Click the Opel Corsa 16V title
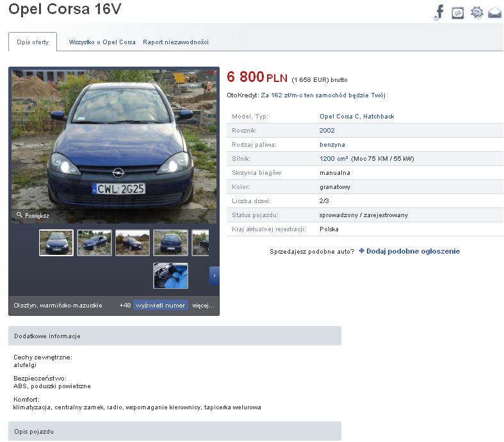504x442 pixels. coord(65,9)
